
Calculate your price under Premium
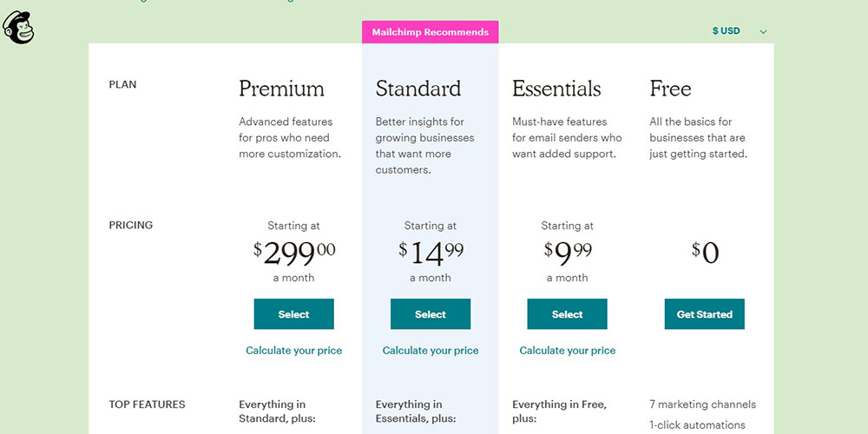click(x=293, y=351)
